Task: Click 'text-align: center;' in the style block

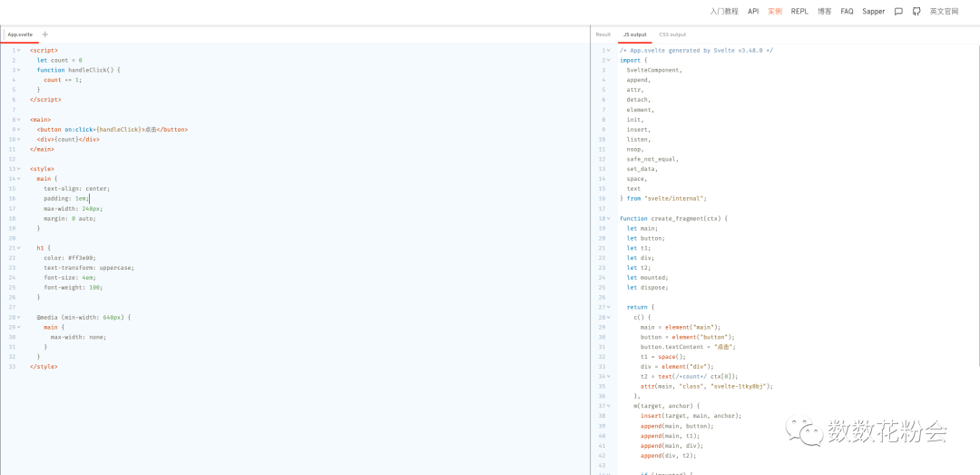Action: tap(77, 188)
